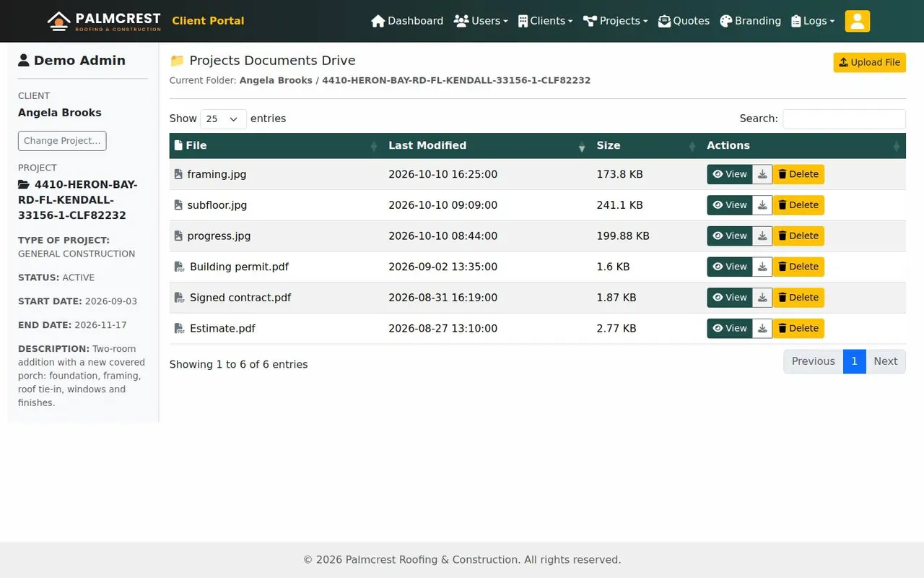Download the Building permit.pdf file

[x=762, y=267]
